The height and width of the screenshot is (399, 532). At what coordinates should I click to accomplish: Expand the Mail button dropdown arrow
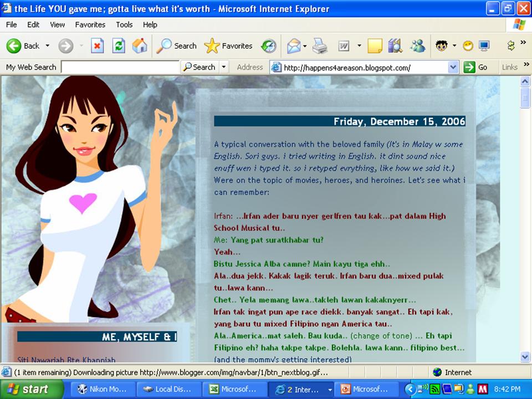coord(305,46)
